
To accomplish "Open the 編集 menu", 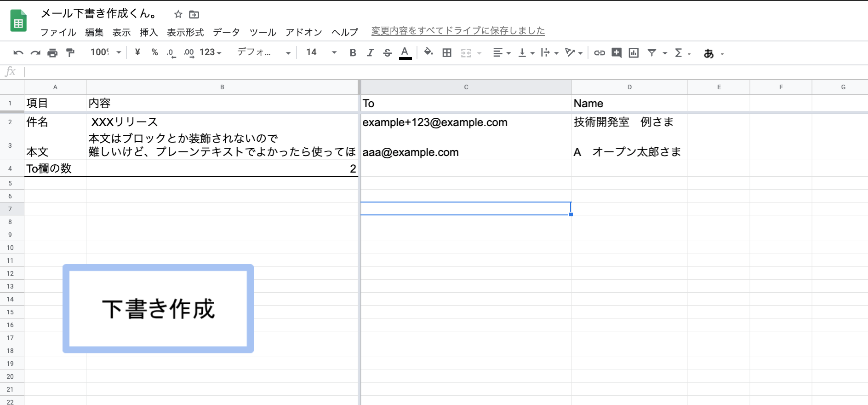I will [x=94, y=32].
